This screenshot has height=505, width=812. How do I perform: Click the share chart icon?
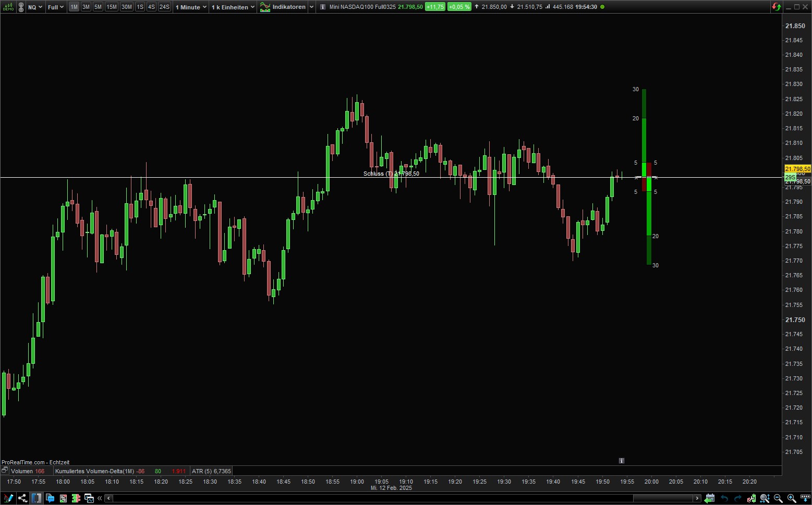click(x=22, y=498)
